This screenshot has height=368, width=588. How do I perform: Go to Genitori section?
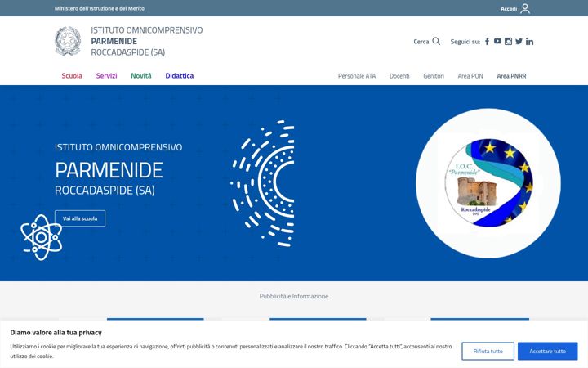point(434,76)
